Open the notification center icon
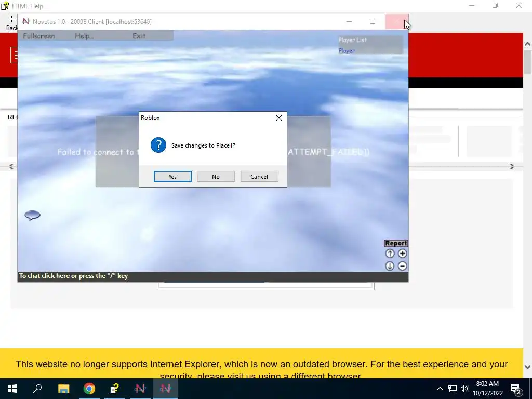 coord(516,389)
